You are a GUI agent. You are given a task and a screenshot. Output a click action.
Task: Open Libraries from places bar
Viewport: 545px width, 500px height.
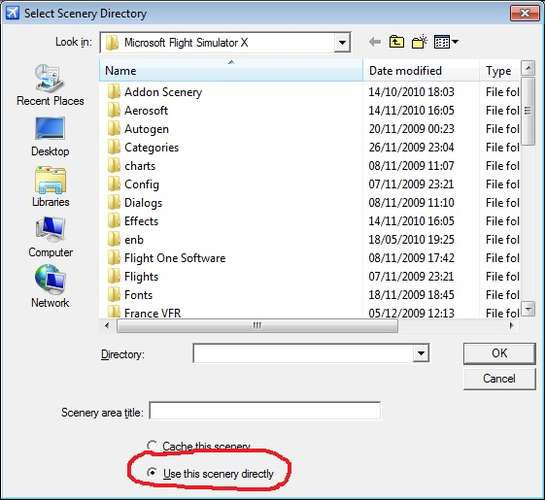(50, 187)
